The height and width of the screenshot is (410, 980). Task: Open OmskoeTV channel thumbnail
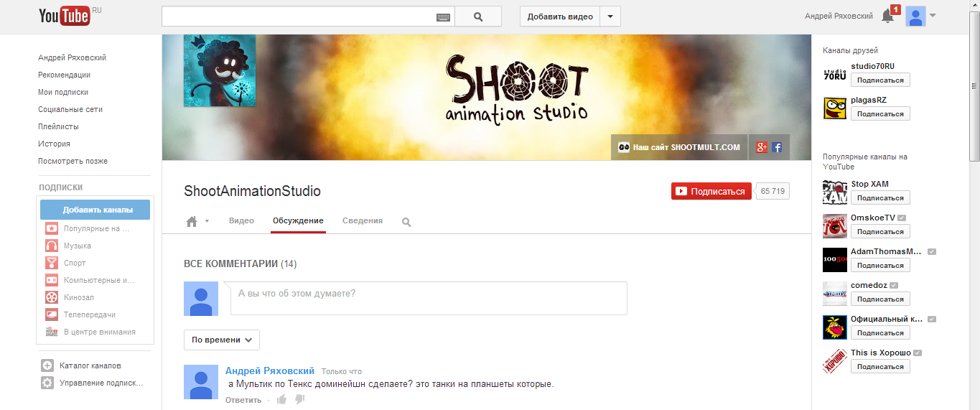point(835,225)
